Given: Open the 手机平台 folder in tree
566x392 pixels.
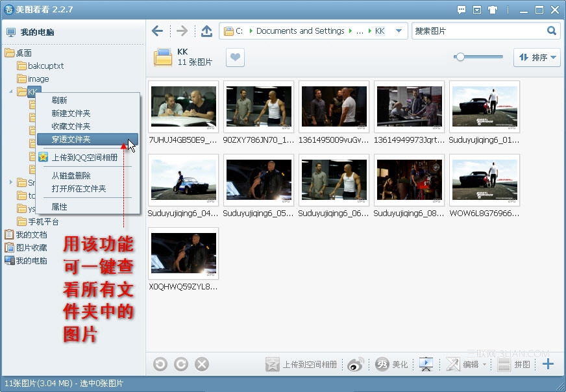Looking at the screenshot, I should (38, 221).
